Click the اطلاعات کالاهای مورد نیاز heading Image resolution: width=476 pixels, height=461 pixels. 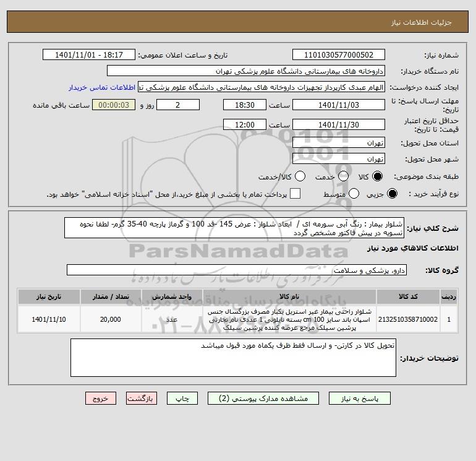click(413, 248)
